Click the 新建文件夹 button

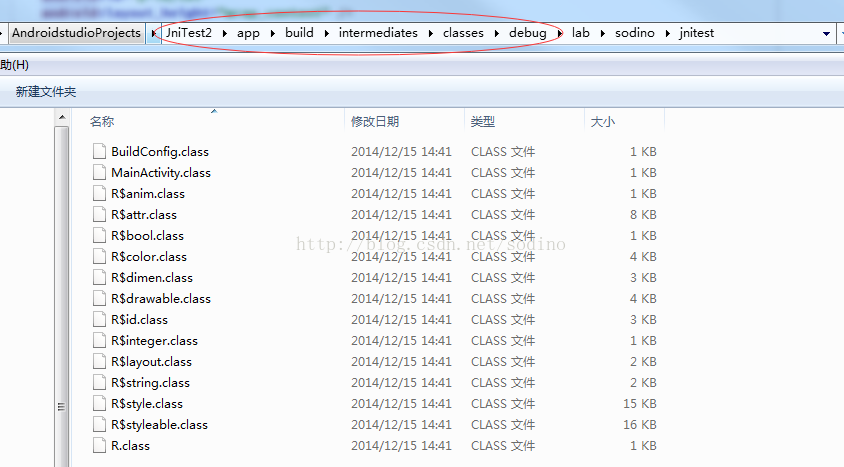[45, 92]
